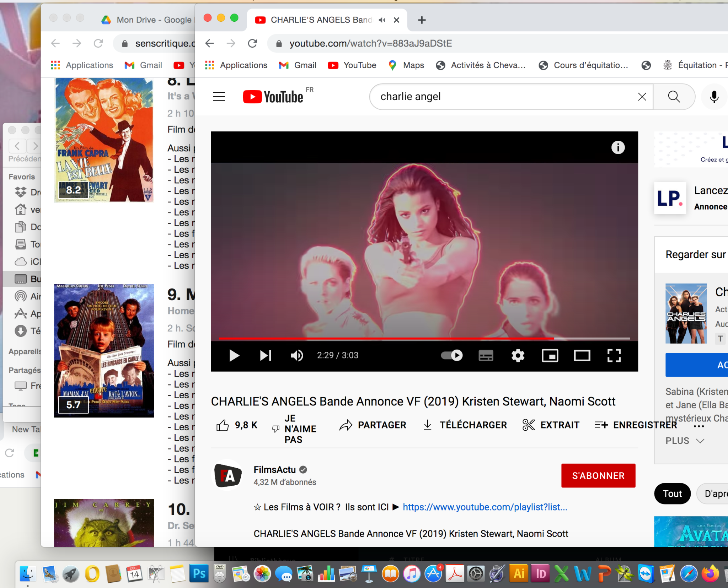Viewport: 728px width, 588px height.
Task: Toggle subtitles in the video player
Action: [x=486, y=355]
